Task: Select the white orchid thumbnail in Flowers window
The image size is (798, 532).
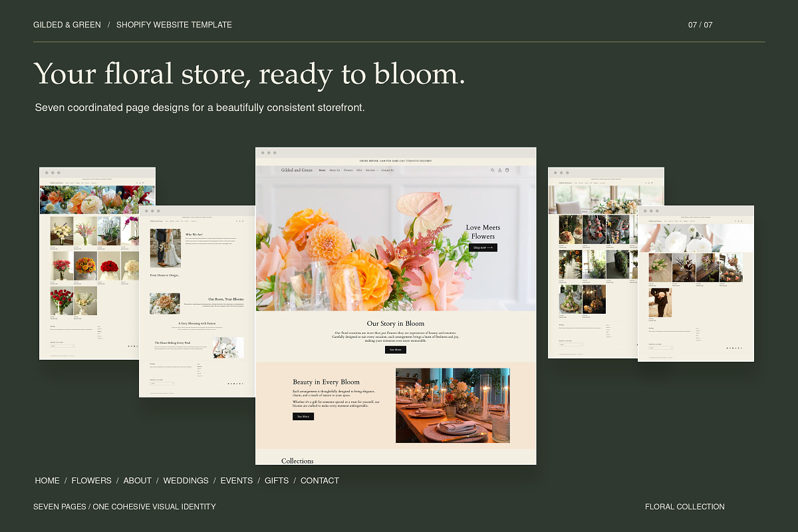Action: click(109, 231)
